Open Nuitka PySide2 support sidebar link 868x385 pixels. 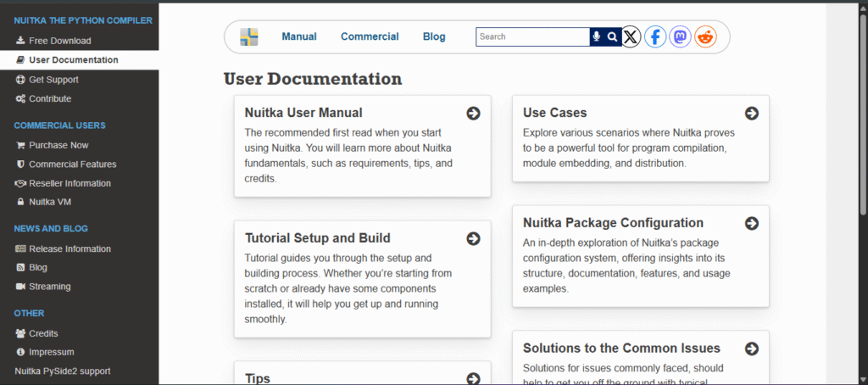pos(63,371)
